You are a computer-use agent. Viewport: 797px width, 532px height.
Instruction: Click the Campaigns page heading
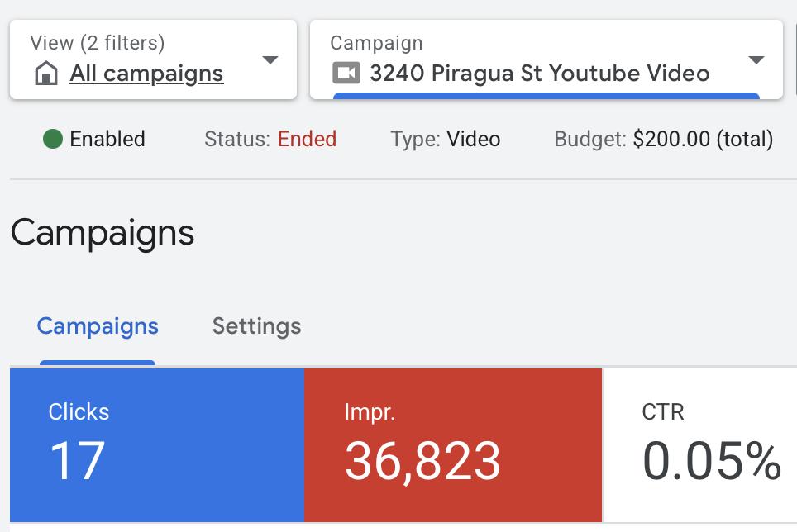(x=103, y=233)
